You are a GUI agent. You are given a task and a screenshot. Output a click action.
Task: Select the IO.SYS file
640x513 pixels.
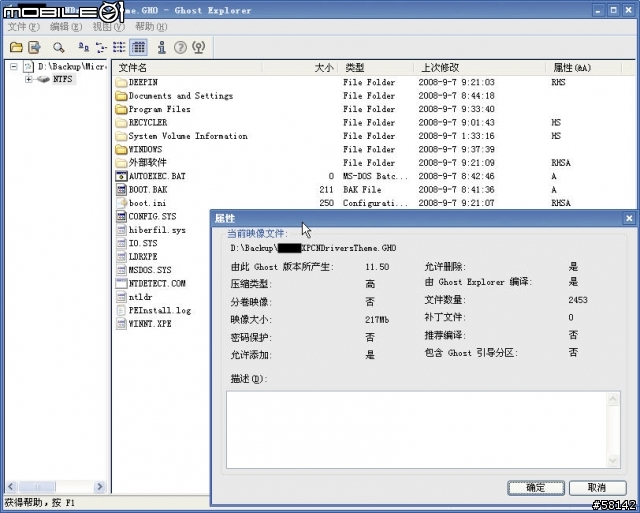(x=137, y=243)
